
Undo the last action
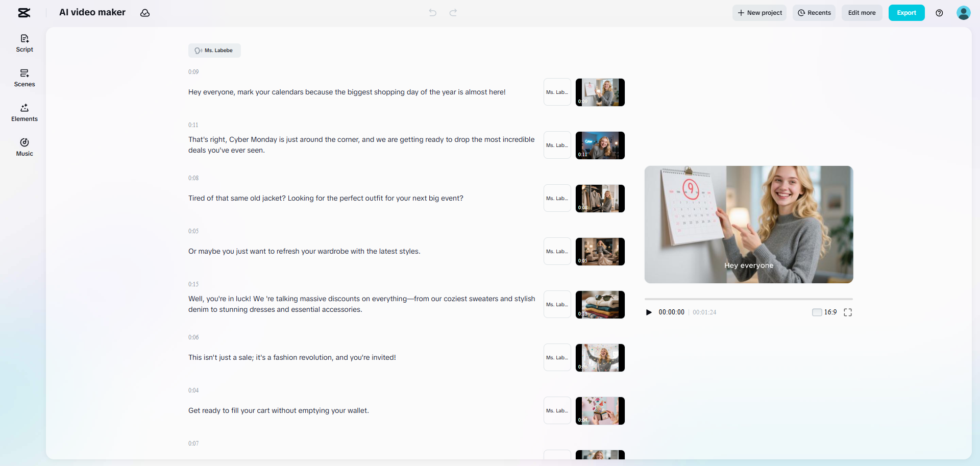click(x=433, y=13)
